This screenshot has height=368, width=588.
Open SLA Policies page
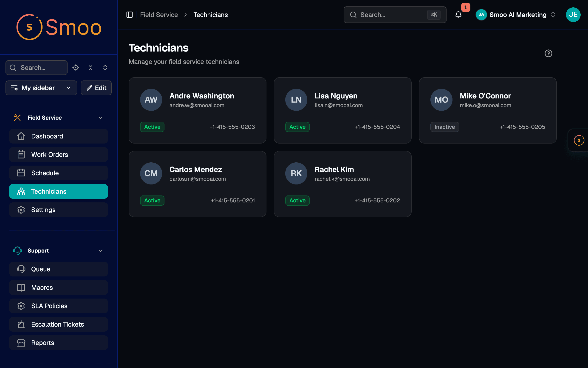(x=59, y=306)
